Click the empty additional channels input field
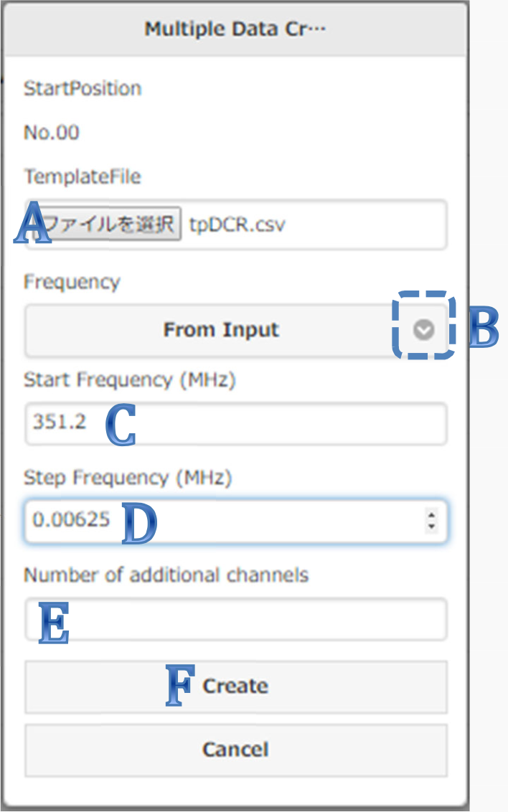The width and height of the screenshot is (508, 812). pyautogui.click(x=235, y=619)
